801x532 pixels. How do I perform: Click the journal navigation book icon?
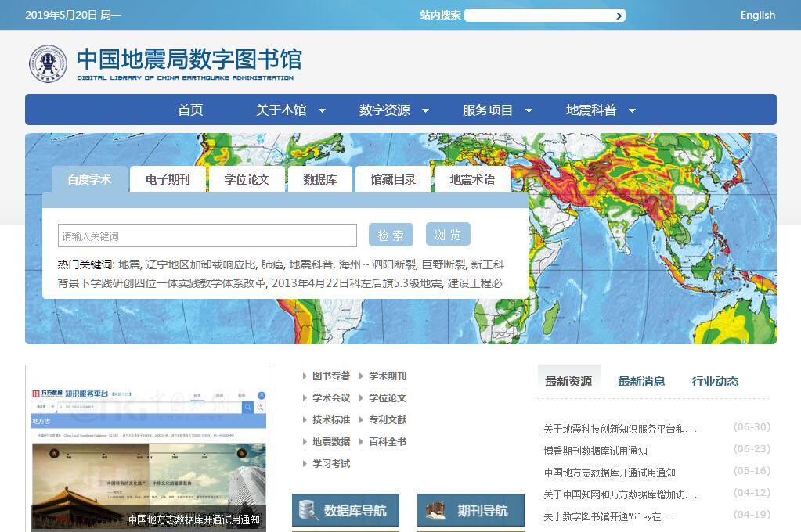(x=435, y=511)
